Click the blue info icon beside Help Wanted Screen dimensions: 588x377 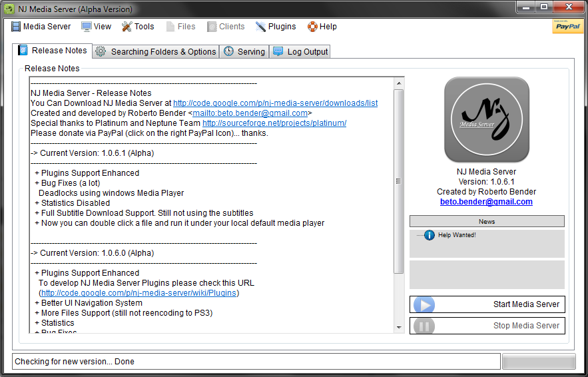430,235
